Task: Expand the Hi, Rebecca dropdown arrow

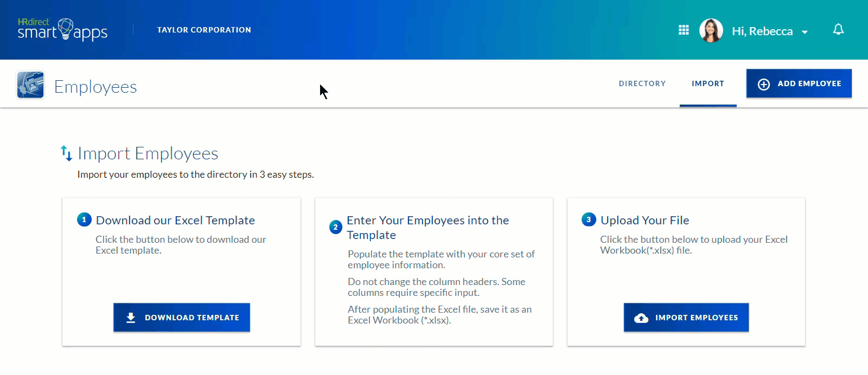Action: click(805, 32)
